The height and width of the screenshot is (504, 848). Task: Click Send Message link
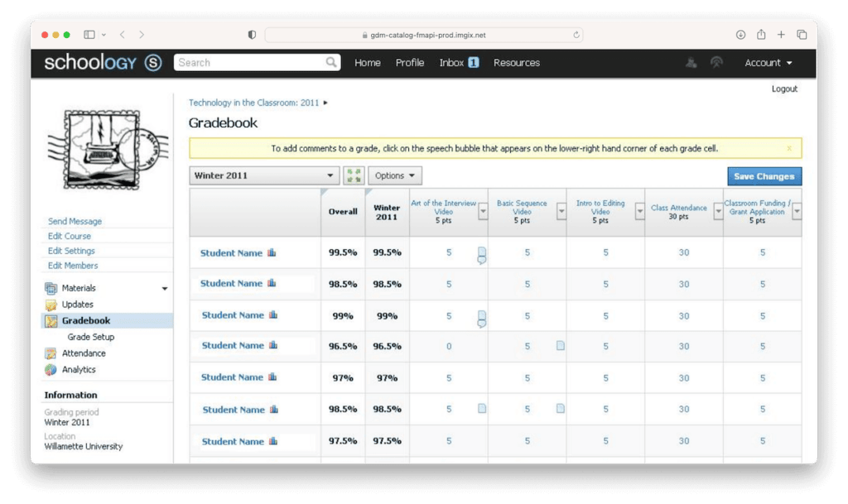75,222
